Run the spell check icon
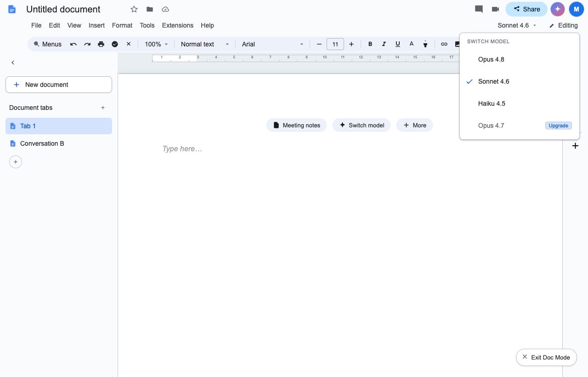The image size is (588, 377). point(115,44)
